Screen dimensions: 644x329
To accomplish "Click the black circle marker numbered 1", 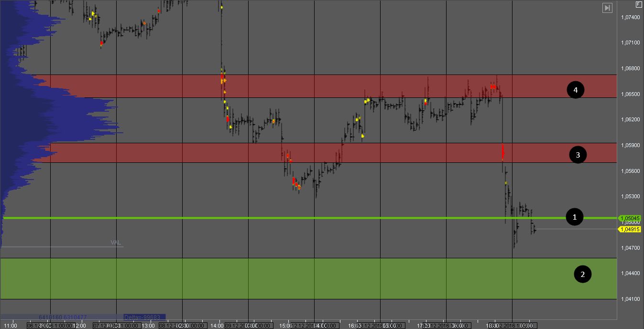I will pos(574,217).
